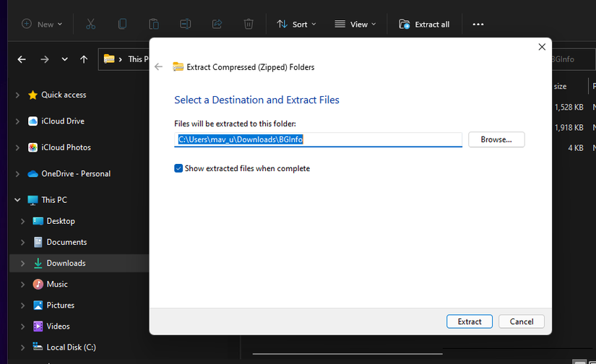The image size is (596, 364).
Task: Click the size column header
Action: (x=561, y=86)
